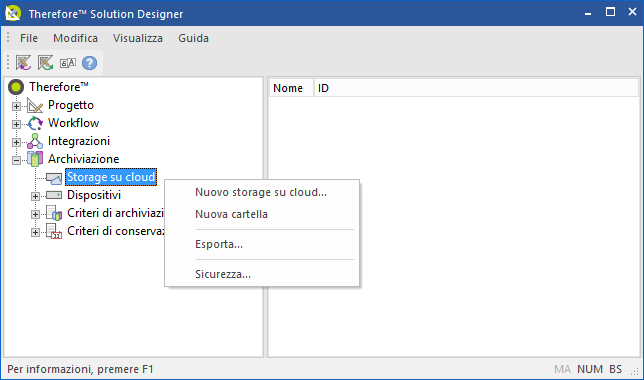Close the Solution Designer window
Screen dimensions: 644x380
click(x=632, y=12)
